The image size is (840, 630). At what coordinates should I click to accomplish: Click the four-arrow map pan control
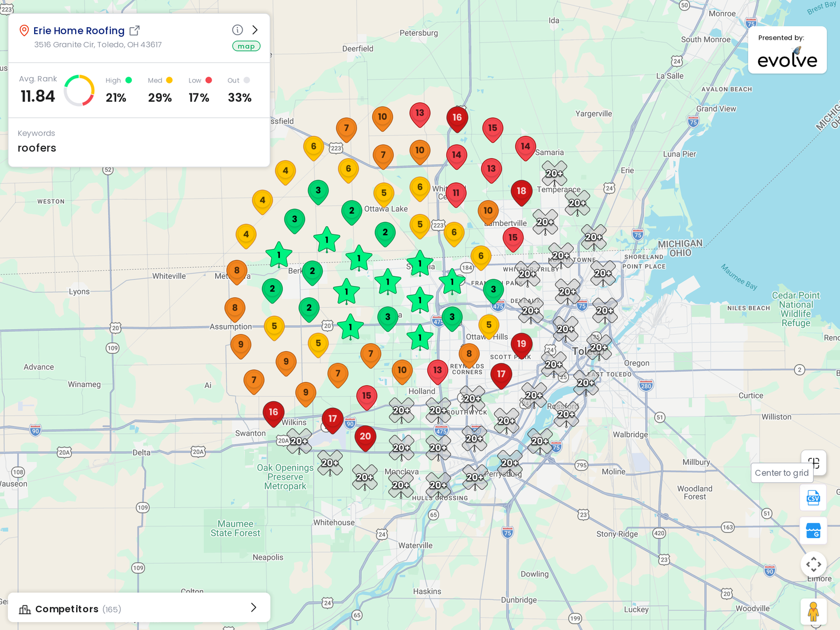[813, 564]
